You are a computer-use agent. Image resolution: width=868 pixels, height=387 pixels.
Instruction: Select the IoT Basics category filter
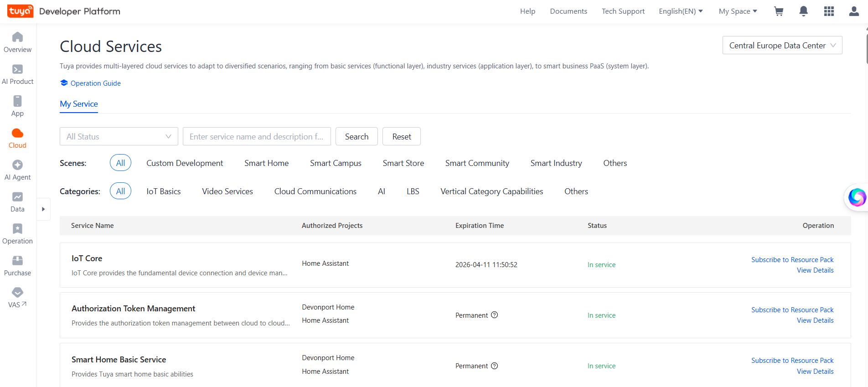coord(163,191)
